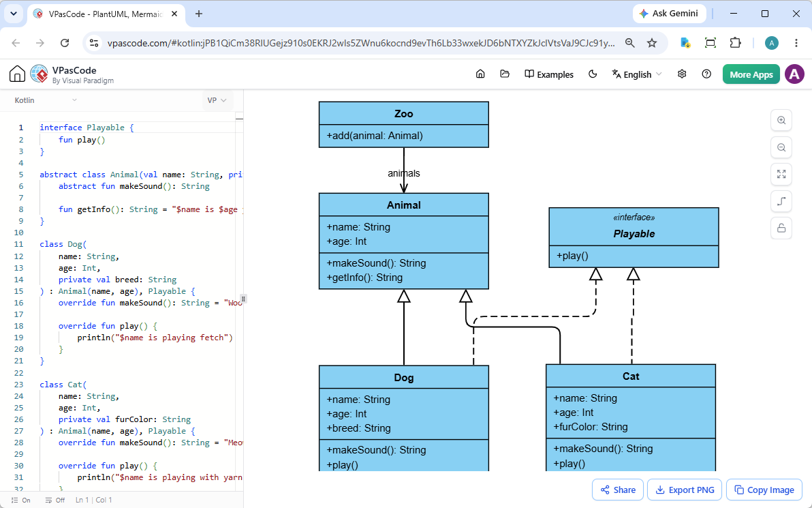Viewport: 812px width, 508px height.
Task: Toggle line numbers On setting
Action: [x=20, y=500]
